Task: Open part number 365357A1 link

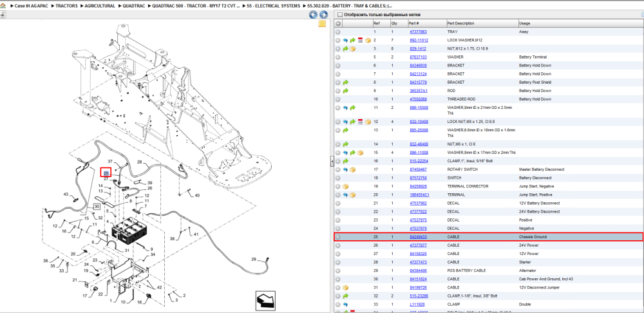Action: [x=418, y=91]
